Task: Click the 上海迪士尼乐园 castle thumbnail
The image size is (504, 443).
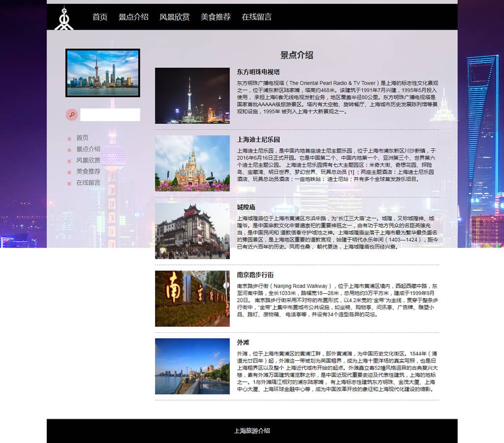Action: pyautogui.click(x=192, y=163)
